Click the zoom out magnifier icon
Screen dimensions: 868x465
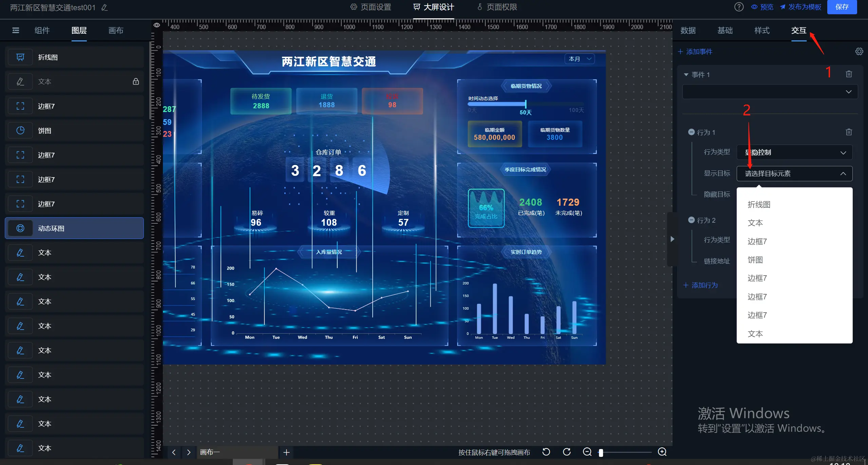click(587, 452)
